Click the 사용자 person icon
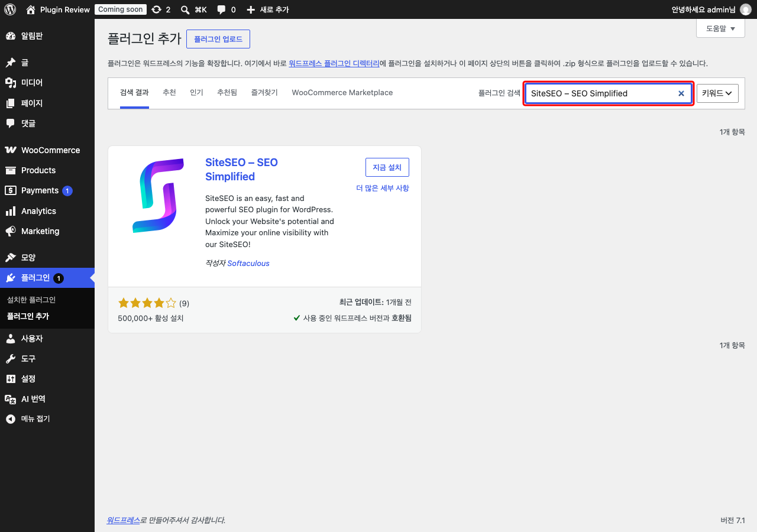This screenshot has height=532, width=757. (x=10, y=339)
